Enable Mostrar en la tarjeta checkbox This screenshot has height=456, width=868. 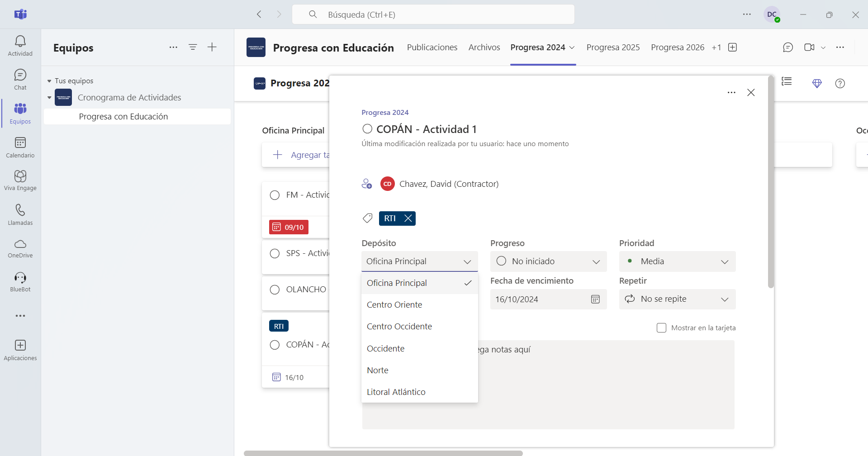[661, 328]
